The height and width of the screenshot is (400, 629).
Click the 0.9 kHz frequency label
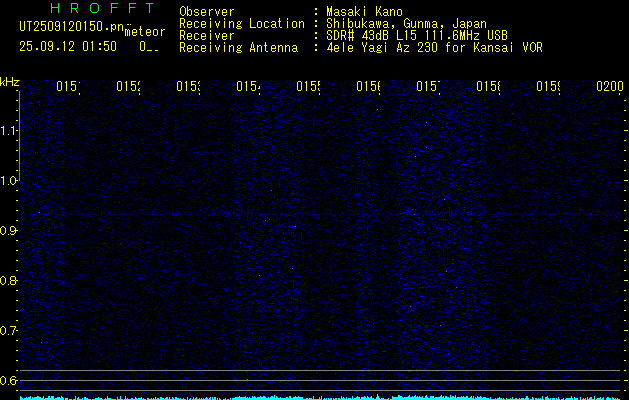click(x=8, y=230)
